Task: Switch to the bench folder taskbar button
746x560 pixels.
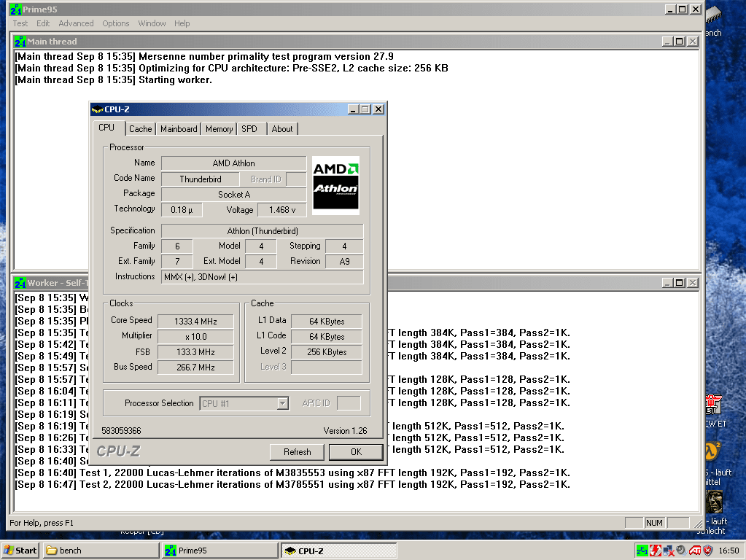Action: click(x=101, y=551)
